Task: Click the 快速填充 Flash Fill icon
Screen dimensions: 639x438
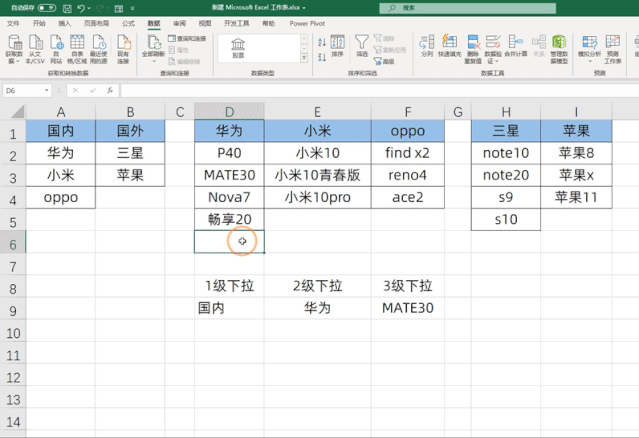Action: click(x=450, y=46)
